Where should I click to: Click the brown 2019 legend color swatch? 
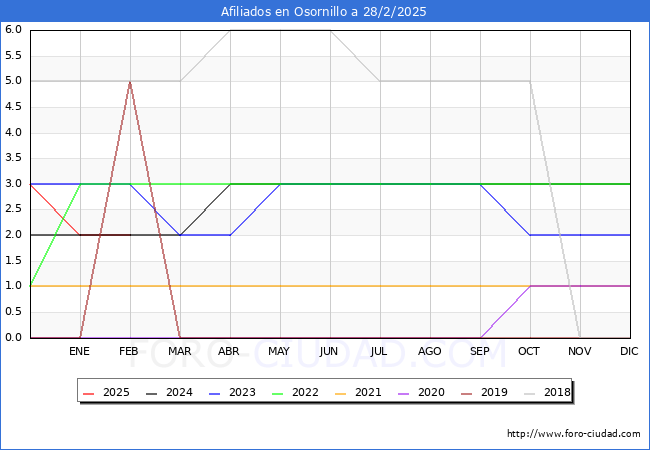466,393
